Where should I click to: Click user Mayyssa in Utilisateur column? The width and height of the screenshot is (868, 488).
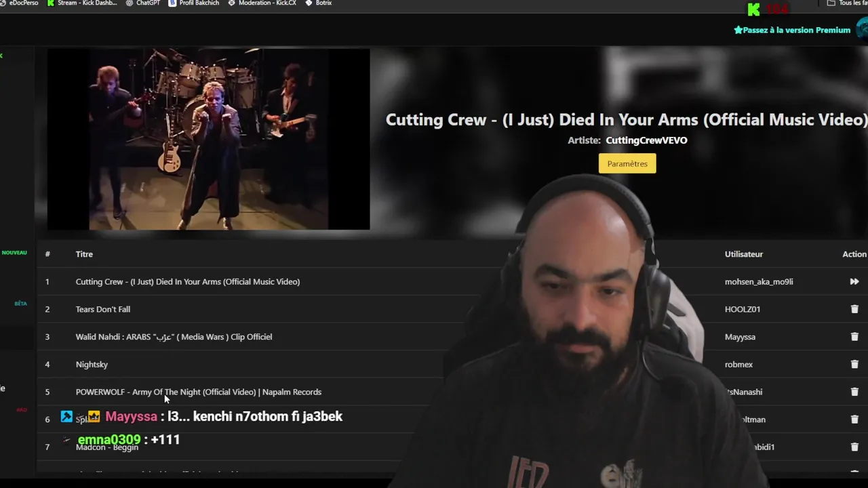click(x=740, y=337)
